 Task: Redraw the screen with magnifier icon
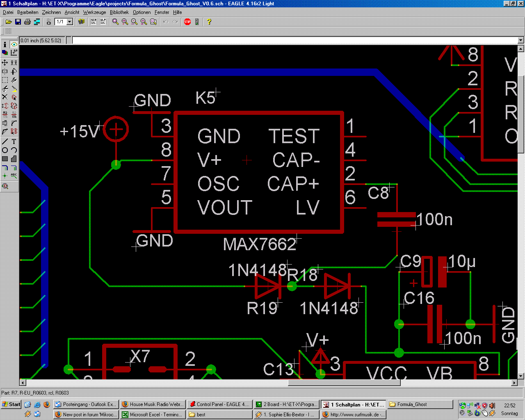pos(144,22)
